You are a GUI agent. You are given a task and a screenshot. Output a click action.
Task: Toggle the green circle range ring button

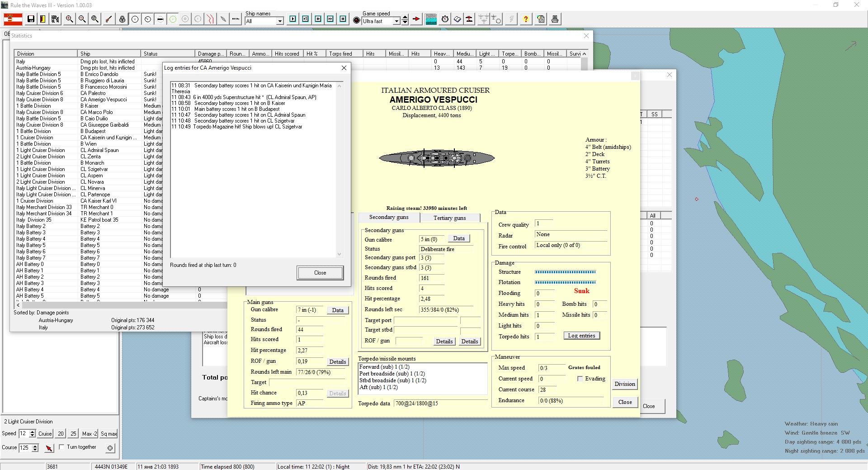[173, 19]
